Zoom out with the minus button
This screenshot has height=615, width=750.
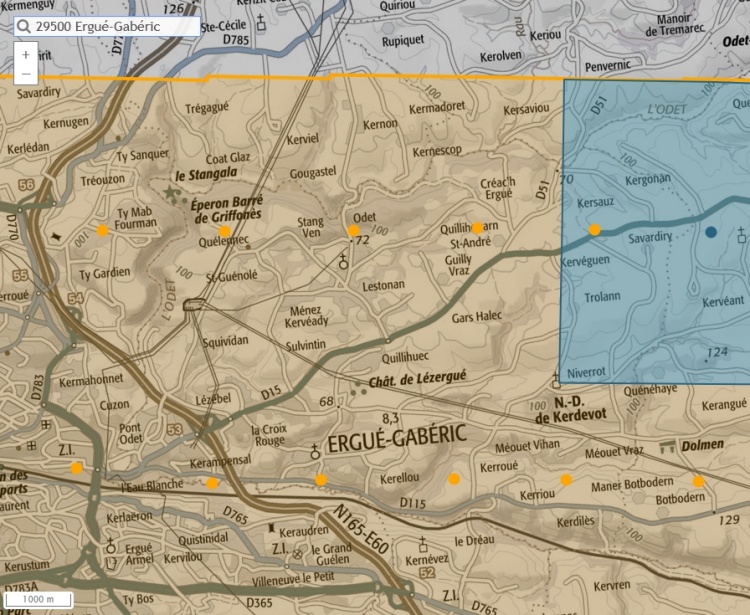pyautogui.click(x=25, y=73)
